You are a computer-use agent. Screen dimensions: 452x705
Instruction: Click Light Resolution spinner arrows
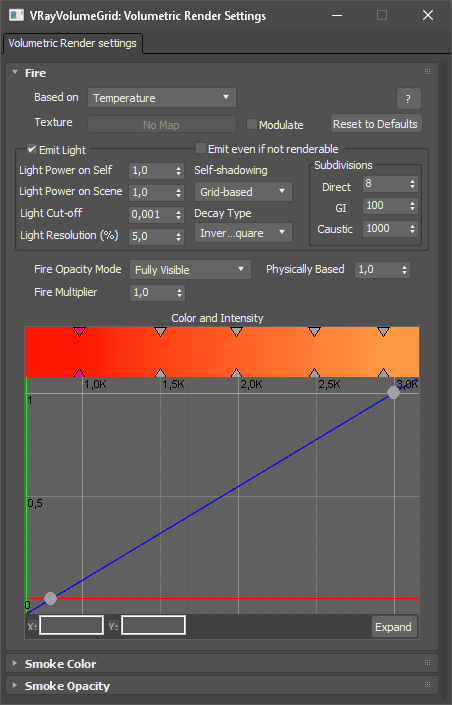pos(179,236)
